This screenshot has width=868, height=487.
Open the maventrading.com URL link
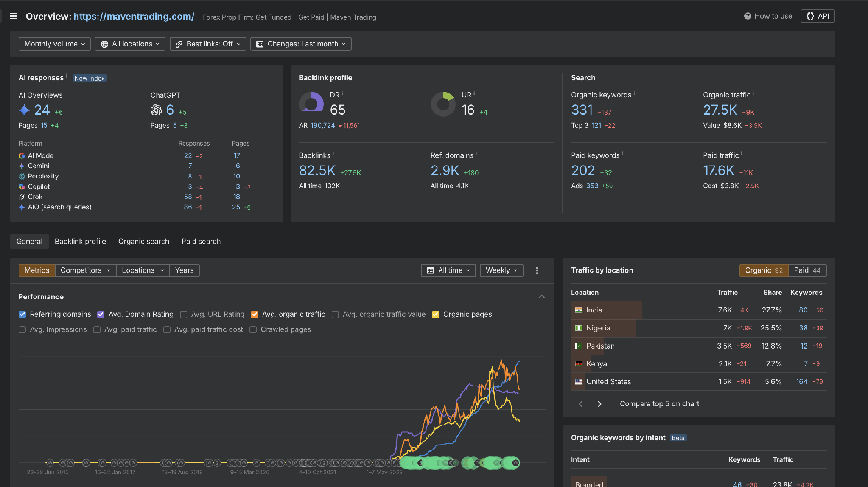(x=134, y=17)
